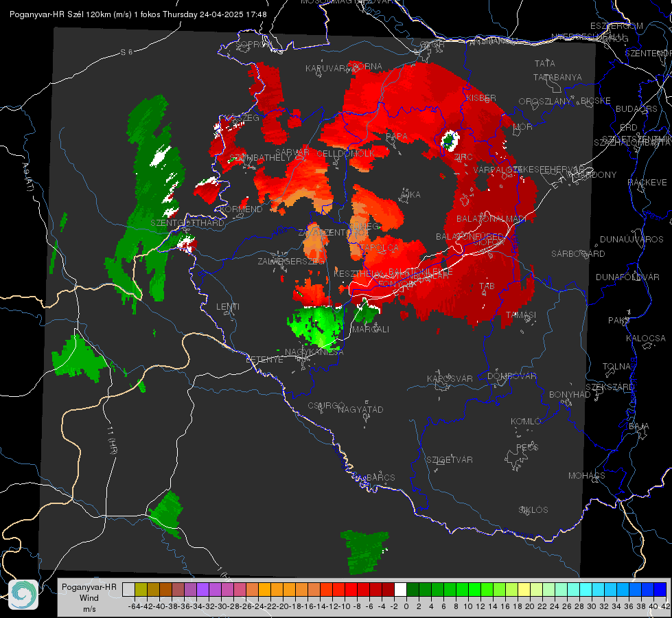This screenshot has height=618, width=672.
Task: Click the KOMLO city label
Action: (526, 422)
